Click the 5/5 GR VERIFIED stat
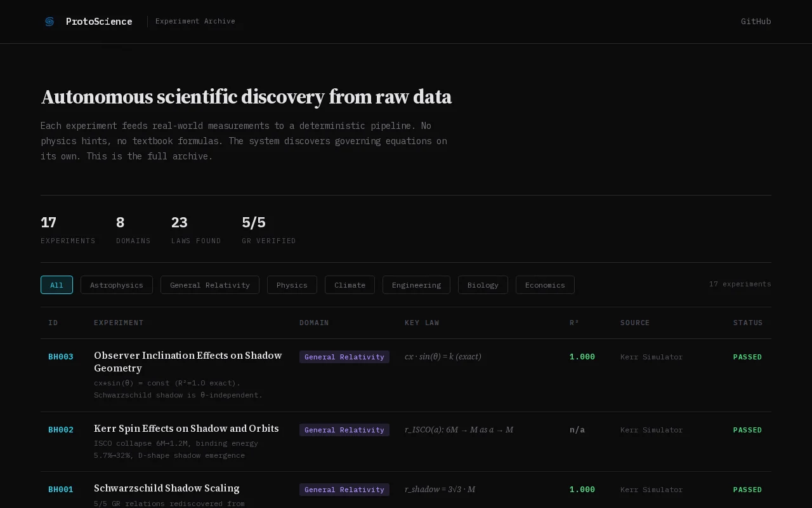Screen dimensions: 812x508 tap(269, 230)
